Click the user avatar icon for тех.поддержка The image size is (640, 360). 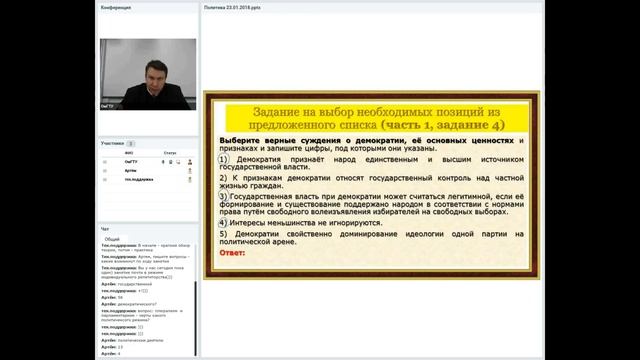pos(190,180)
